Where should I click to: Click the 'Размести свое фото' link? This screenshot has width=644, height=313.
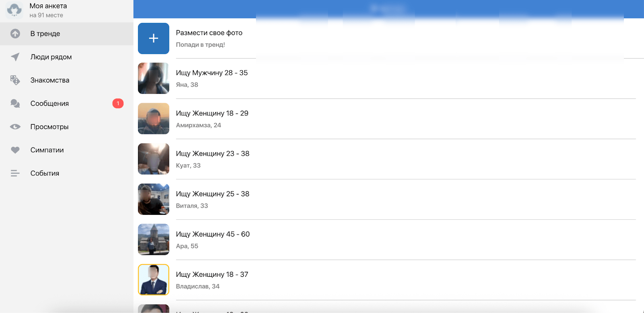pos(209,33)
